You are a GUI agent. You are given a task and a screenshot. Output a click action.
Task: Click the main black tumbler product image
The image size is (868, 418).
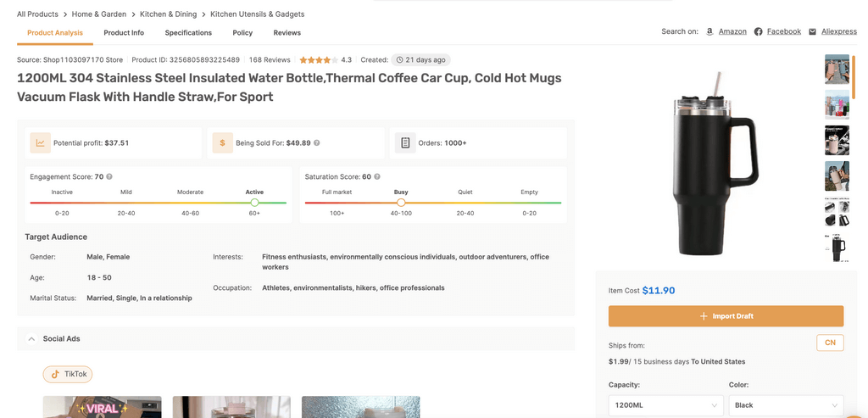(715, 164)
